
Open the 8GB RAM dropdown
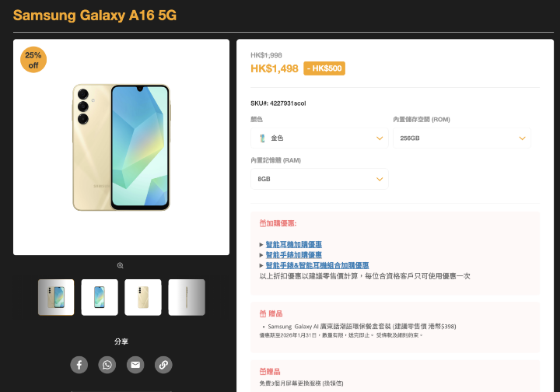(x=320, y=179)
